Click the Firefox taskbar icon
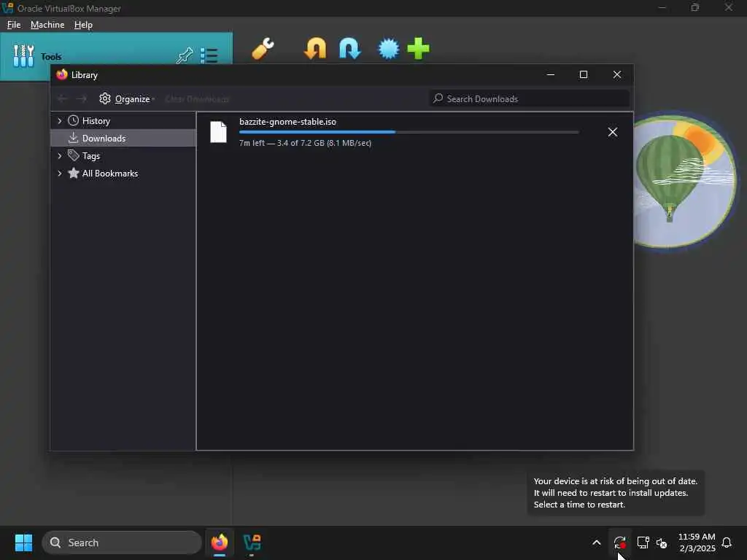747x560 pixels. click(220, 542)
